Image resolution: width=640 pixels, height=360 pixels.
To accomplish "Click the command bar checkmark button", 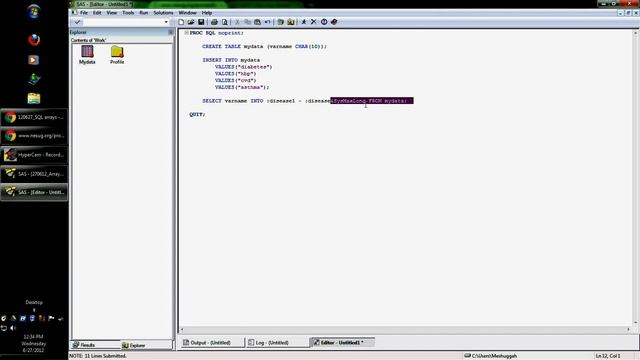I will point(77,22).
